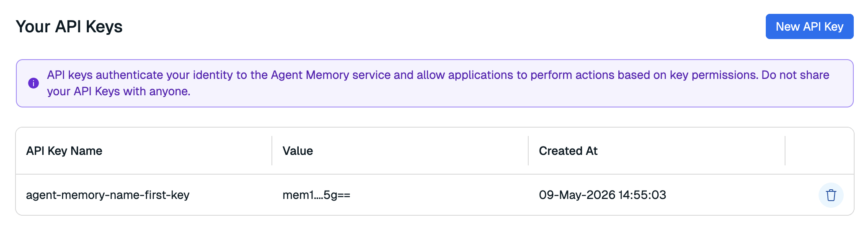The height and width of the screenshot is (230, 868).
Task: Click the Your API Keys heading
Action: click(69, 26)
